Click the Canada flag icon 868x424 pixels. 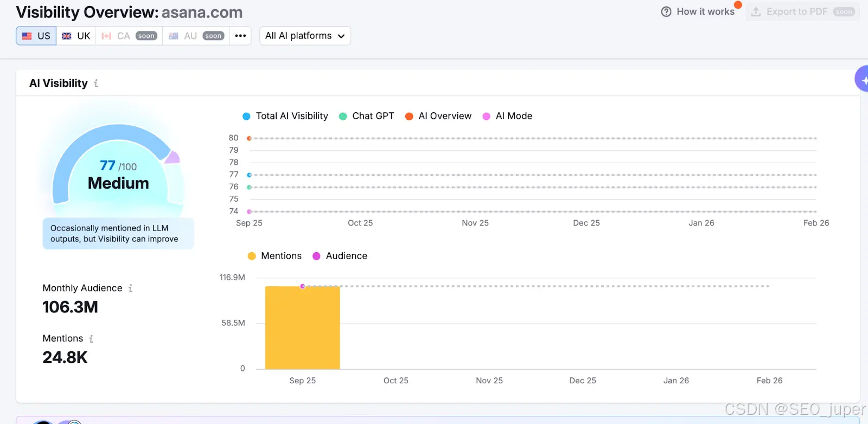106,36
